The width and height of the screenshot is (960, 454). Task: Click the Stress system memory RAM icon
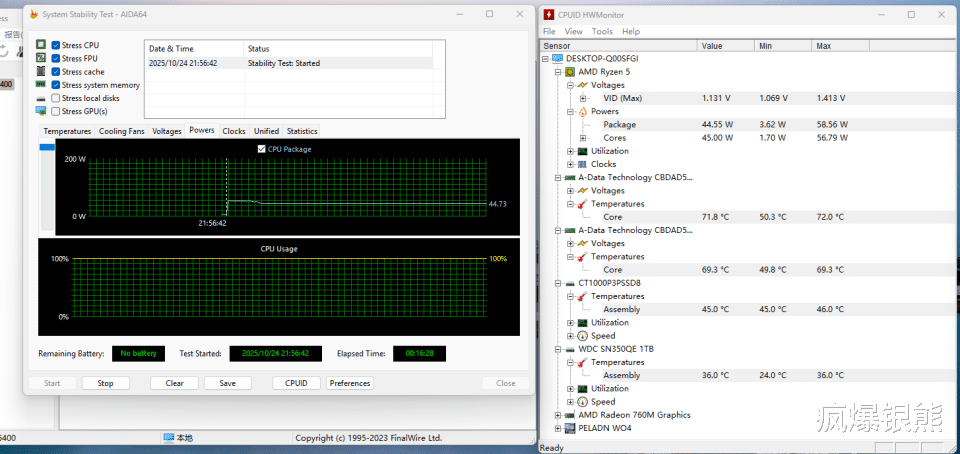(41, 84)
